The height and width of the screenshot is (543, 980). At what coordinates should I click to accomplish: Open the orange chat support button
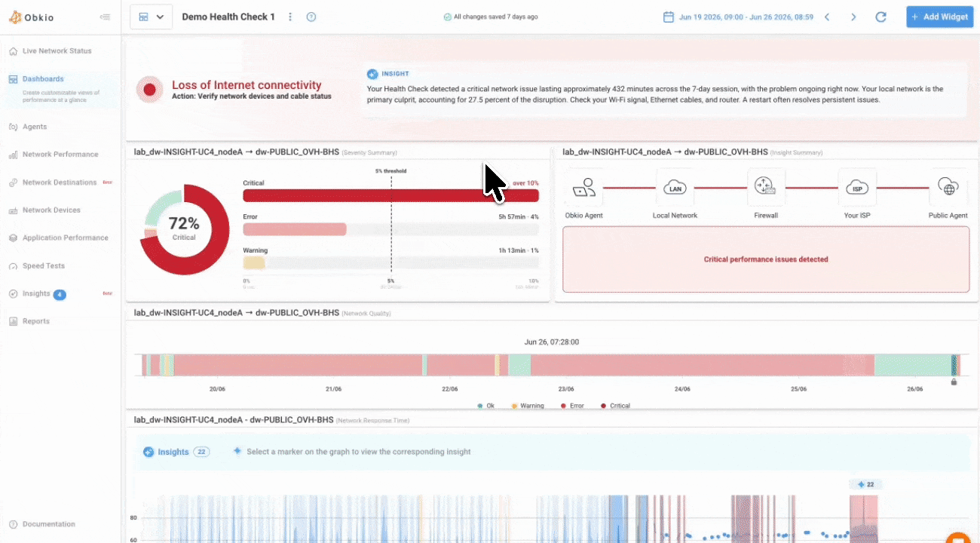tap(959, 538)
